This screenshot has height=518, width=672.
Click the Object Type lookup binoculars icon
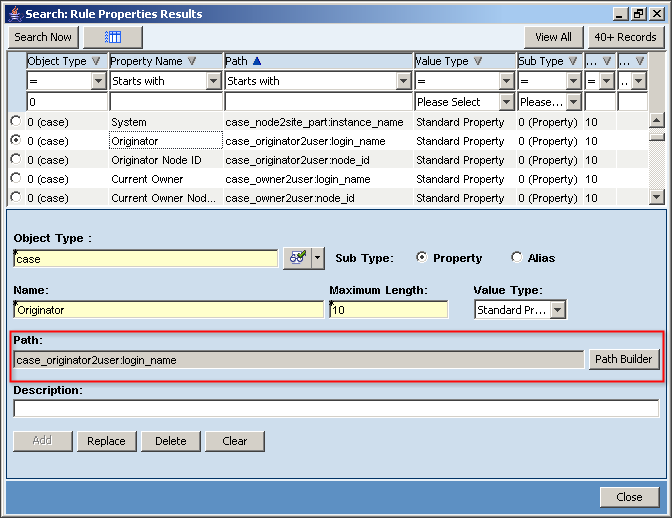tap(296, 258)
